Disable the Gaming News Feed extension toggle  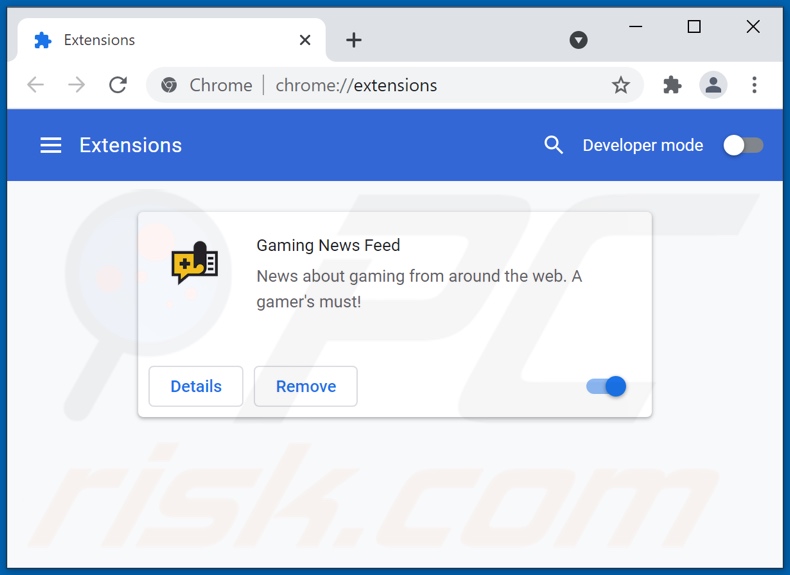point(606,387)
